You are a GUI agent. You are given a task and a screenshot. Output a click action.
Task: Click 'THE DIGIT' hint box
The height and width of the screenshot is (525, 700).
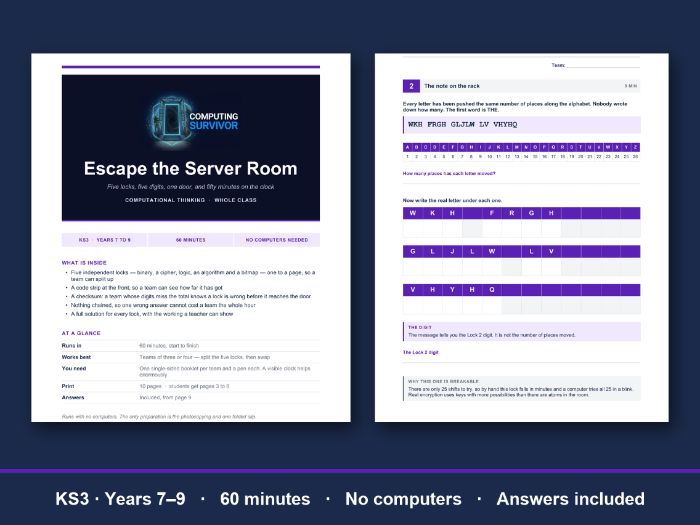point(521,332)
